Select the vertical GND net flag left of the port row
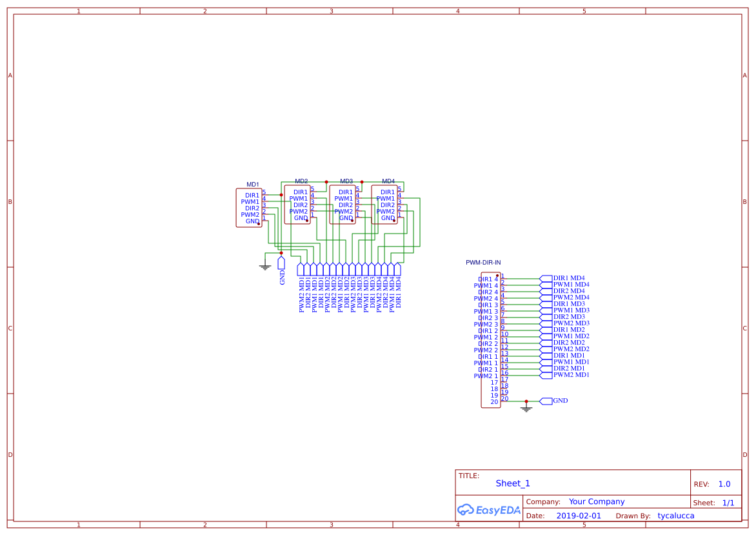The image size is (756, 535). (281, 263)
